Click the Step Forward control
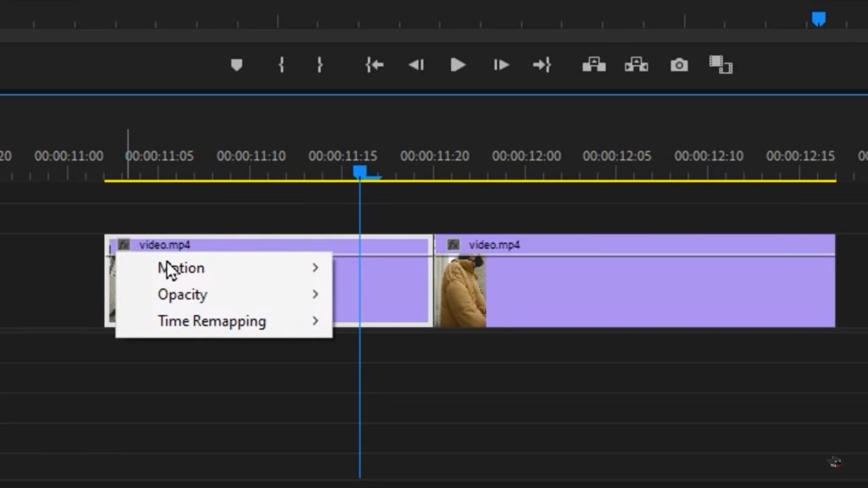 coord(500,64)
